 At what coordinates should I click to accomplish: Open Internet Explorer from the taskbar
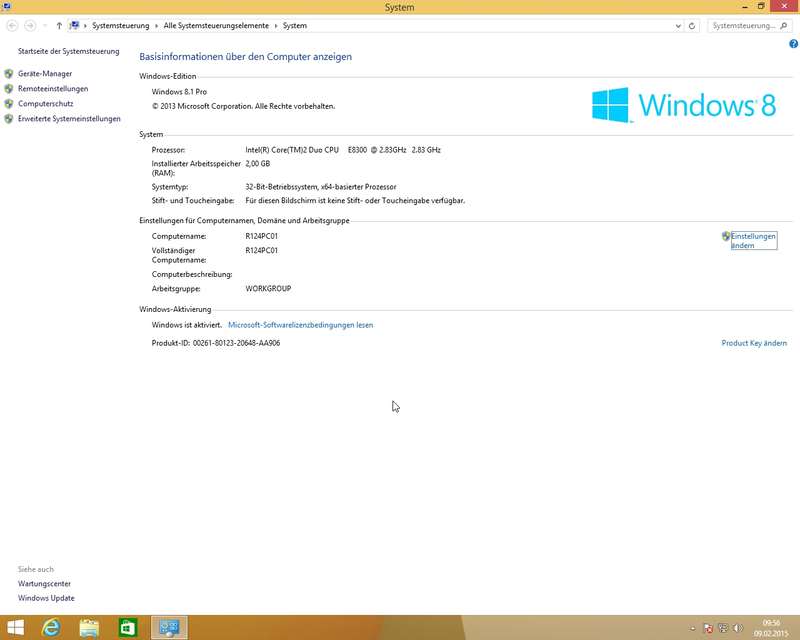50,628
